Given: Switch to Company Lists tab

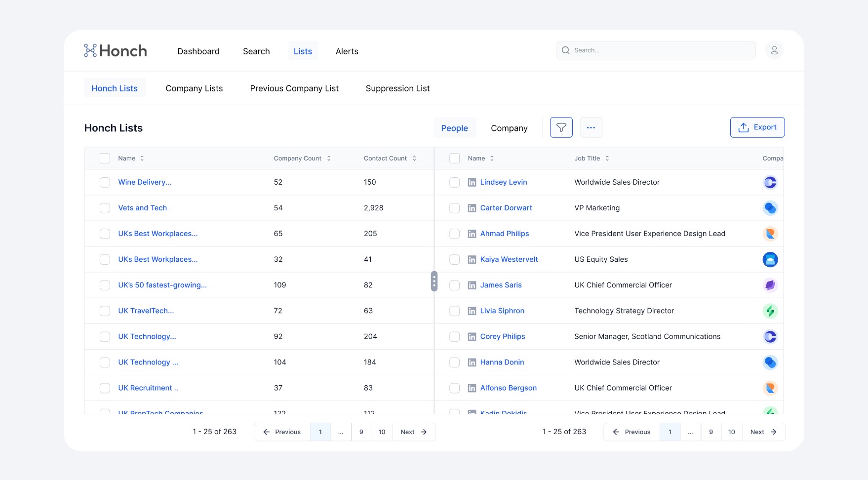Looking at the screenshot, I should click(x=194, y=88).
